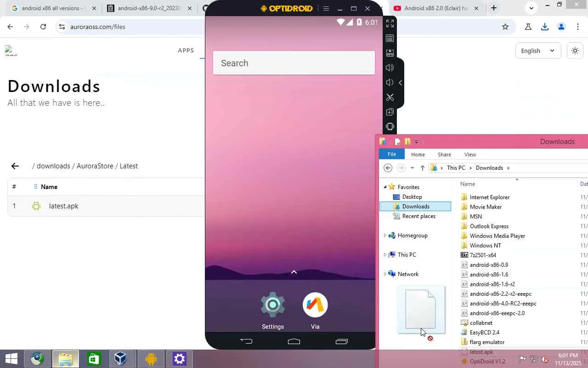Open the Quick Access Toolbar dropdown in Explorer
Screen dimensions: 588x368
[x=417, y=142]
